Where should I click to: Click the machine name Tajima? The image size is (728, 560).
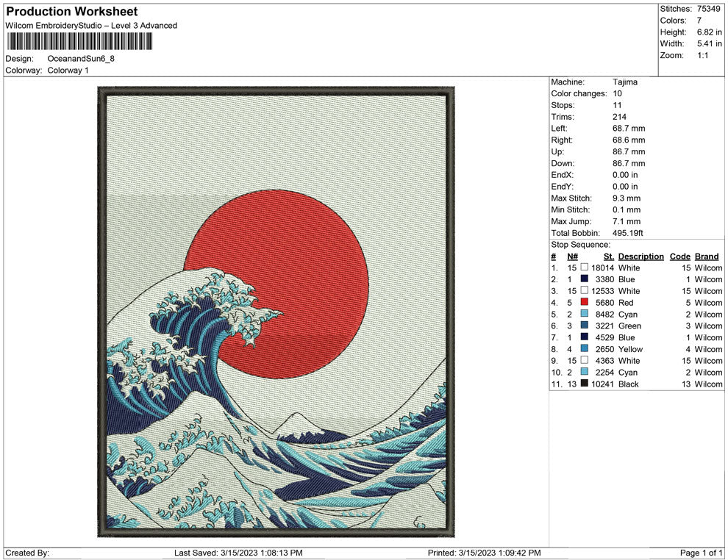click(x=625, y=82)
